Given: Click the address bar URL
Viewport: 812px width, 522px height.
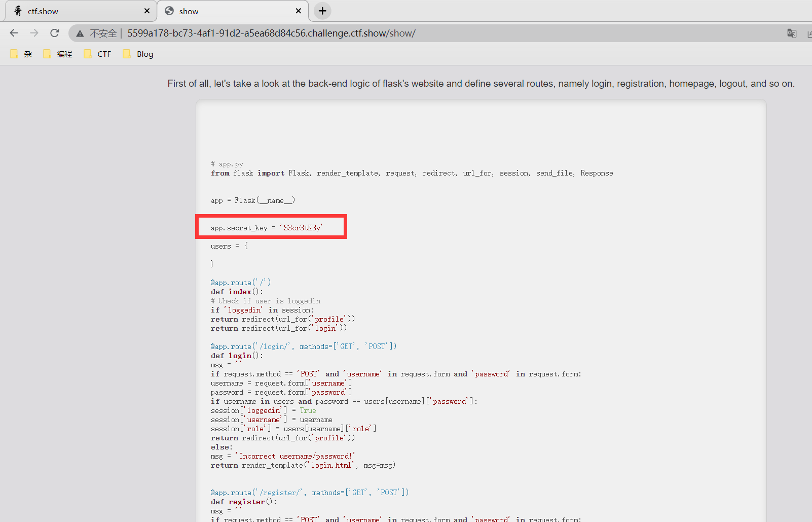Looking at the screenshot, I should pyautogui.click(x=271, y=33).
